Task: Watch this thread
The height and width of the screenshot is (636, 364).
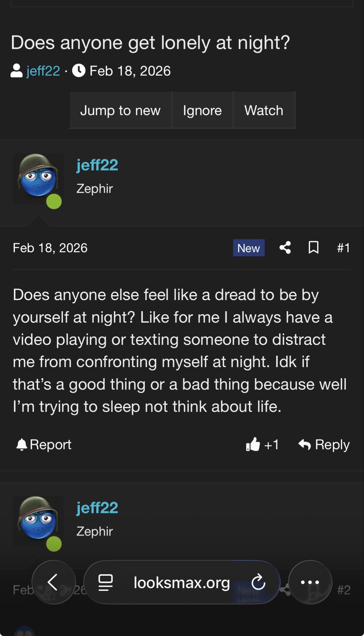Action: [264, 110]
